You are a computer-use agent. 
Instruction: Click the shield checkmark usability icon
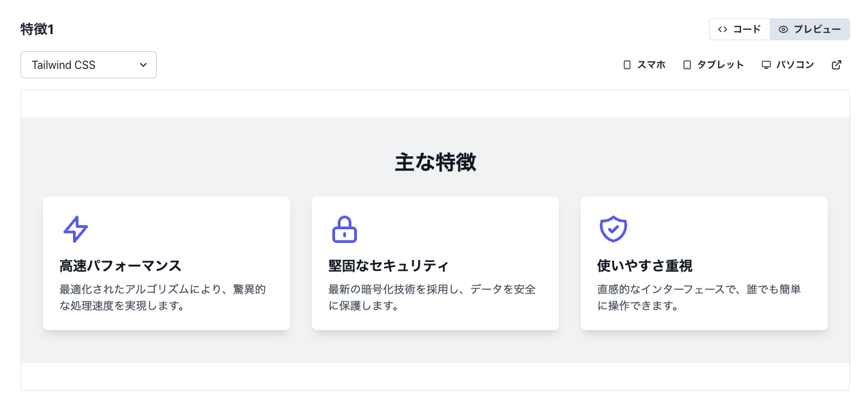click(x=613, y=229)
